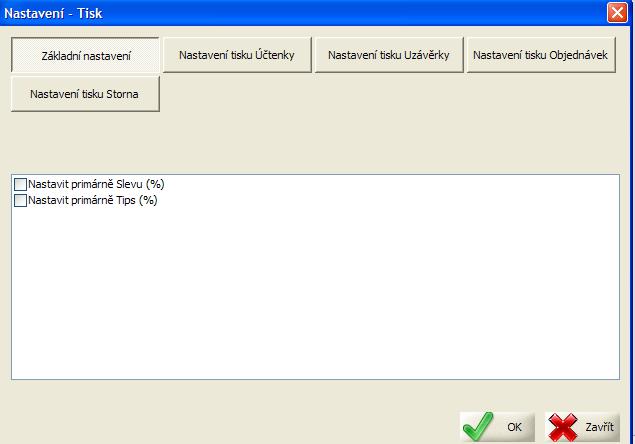
Task: Tick the Nastavit primárně Tips (%) checkbox
Action: click(x=21, y=200)
